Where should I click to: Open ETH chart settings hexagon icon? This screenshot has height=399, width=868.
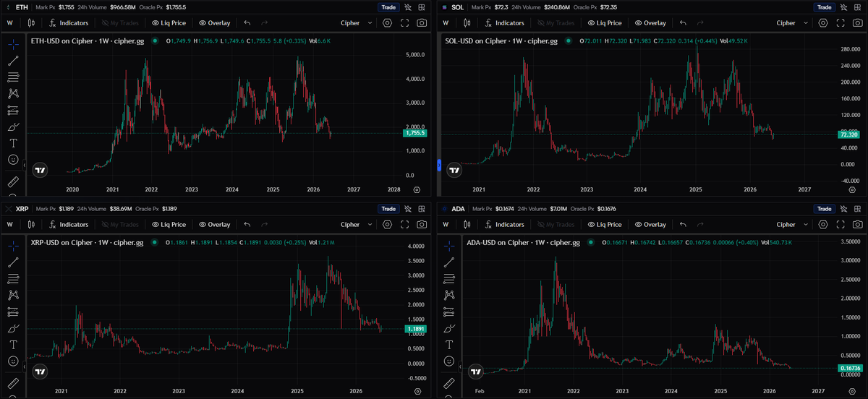pos(388,23)
